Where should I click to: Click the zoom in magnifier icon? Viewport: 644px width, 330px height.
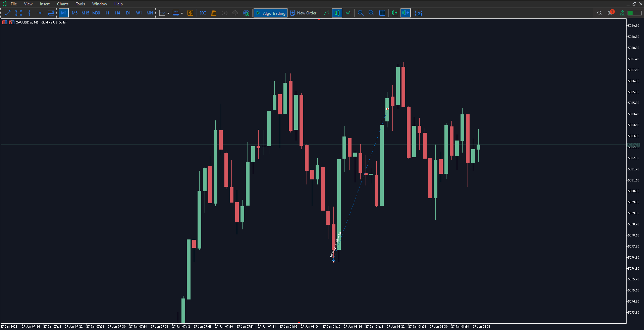[x=361, y=13]
